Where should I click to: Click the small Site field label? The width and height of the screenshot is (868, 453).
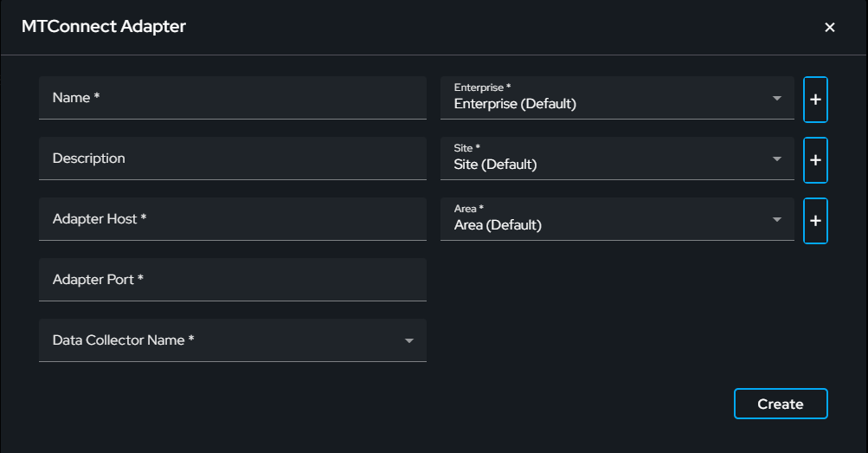[x=466, y=148]
